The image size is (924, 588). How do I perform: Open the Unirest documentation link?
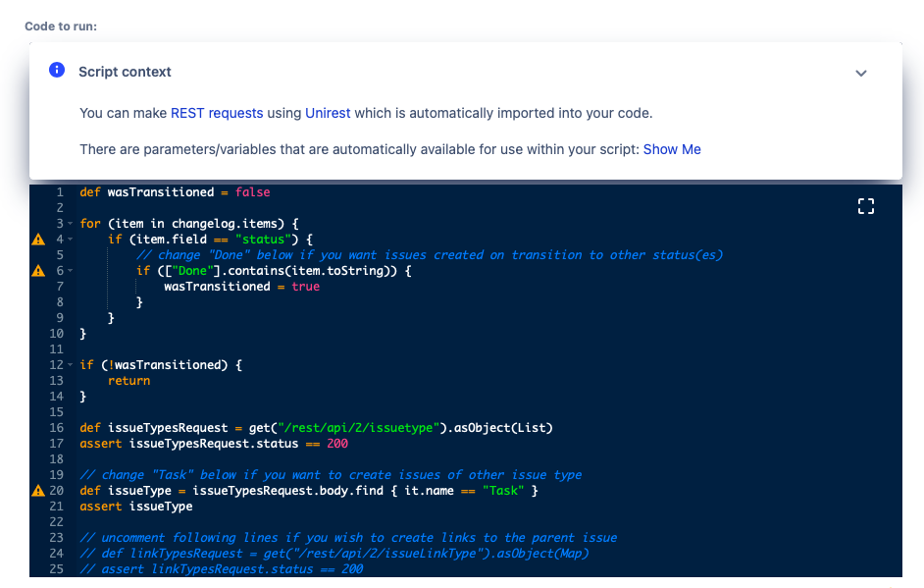coord(328,113)
